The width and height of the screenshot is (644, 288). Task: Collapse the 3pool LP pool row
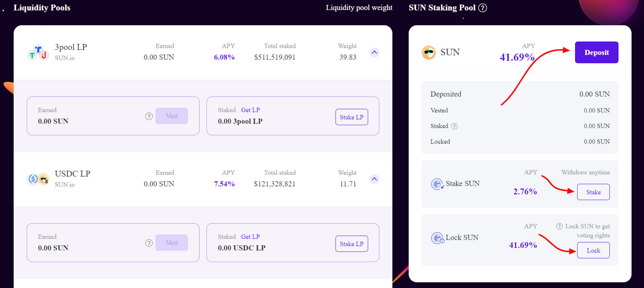coord(374,52)
